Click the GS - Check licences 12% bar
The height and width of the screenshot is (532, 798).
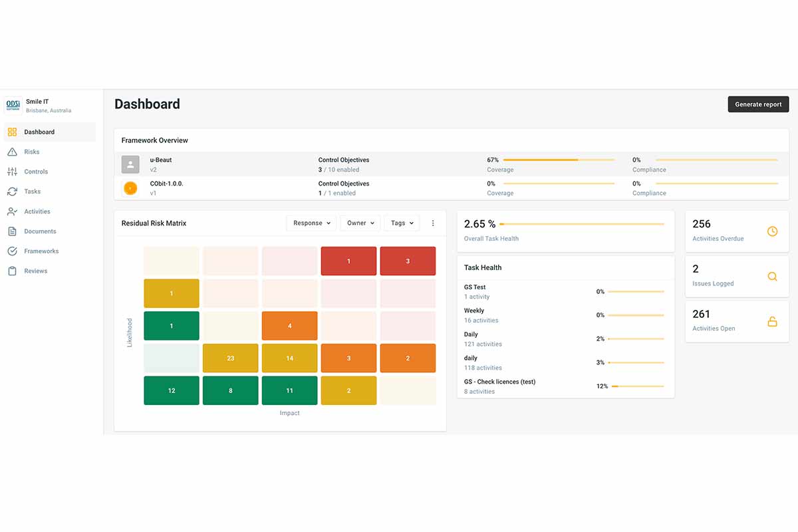click(636, 386)
